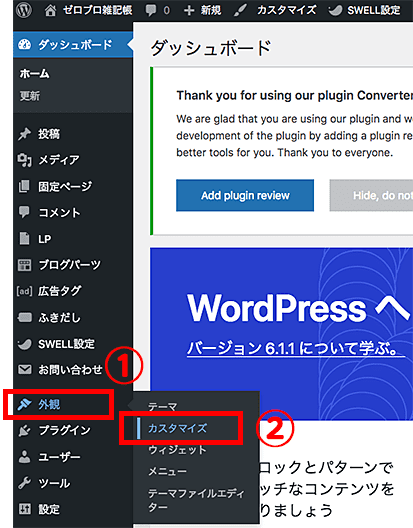413x528 pixels.
Task: Click the balloon icon for ふきだし
Action: (24, 317)
